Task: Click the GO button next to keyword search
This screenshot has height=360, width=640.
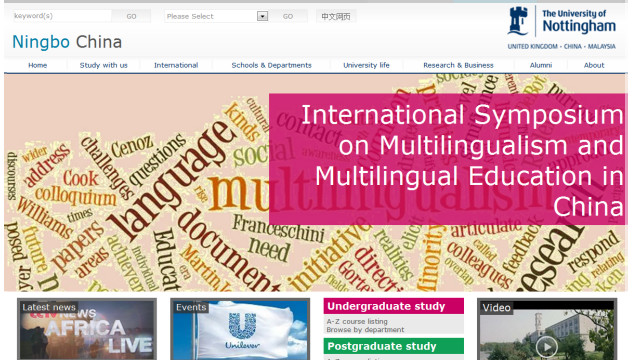Action: coord(131,16)
